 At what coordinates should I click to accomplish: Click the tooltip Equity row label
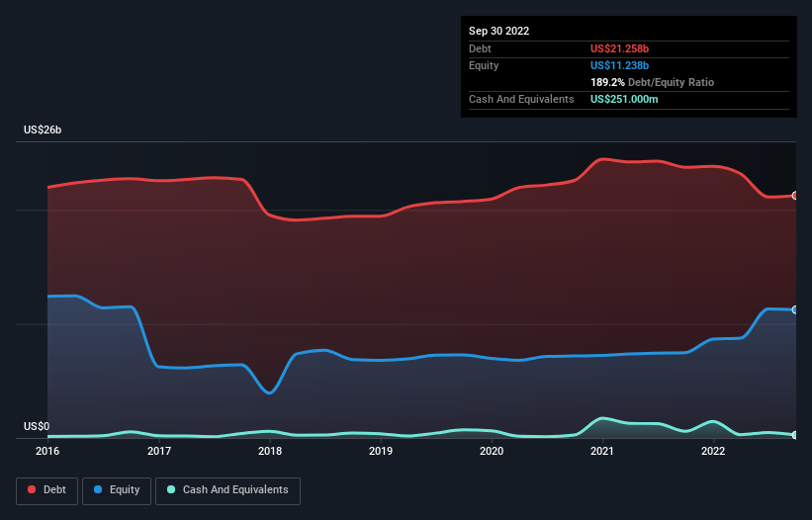[x=484, y=65]
